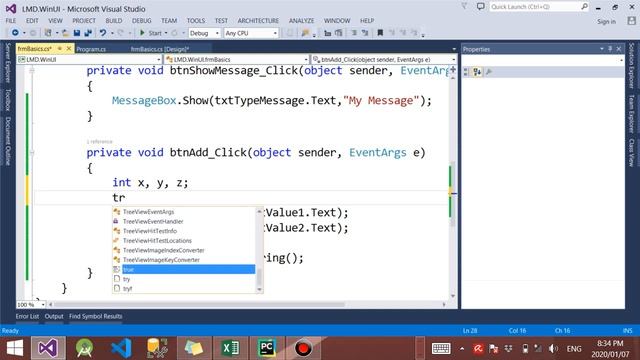This screenshot has width=640, height=360.
Task: Click the Windows Start button
Action: tap(15, 348)
